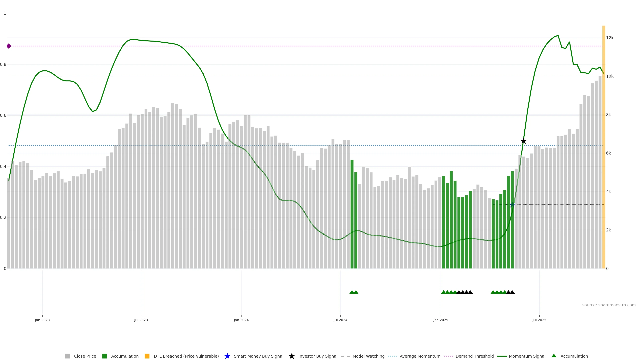Click the black Investor Buy Signal legend star
644x362 pixels.
[291, 356]
